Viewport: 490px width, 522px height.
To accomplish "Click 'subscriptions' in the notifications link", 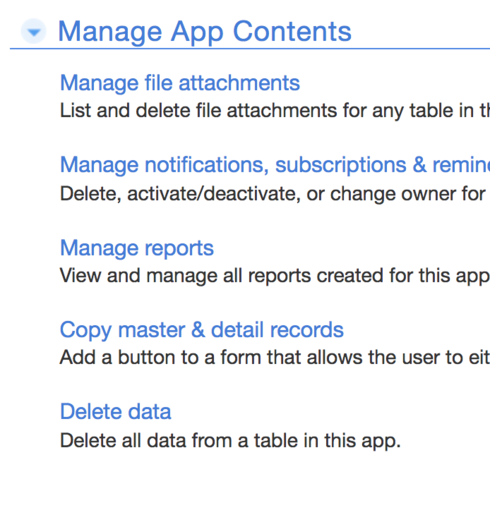I will pos(341,165).
